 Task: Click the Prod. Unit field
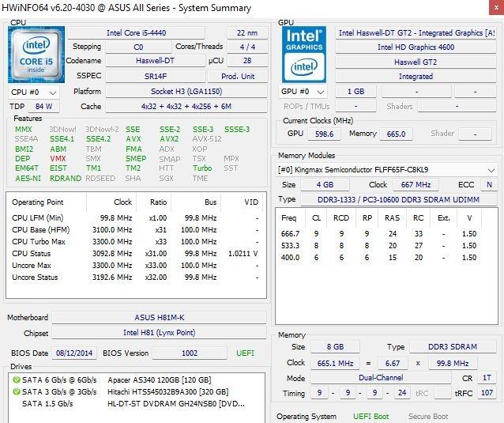pyautogui.click(x=238, y=76)
